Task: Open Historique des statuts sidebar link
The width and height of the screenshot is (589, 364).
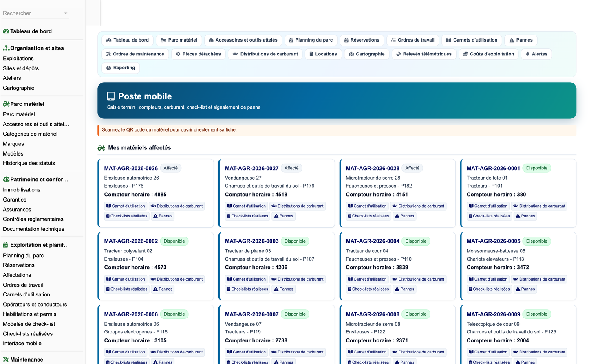Action: point(29,163)
